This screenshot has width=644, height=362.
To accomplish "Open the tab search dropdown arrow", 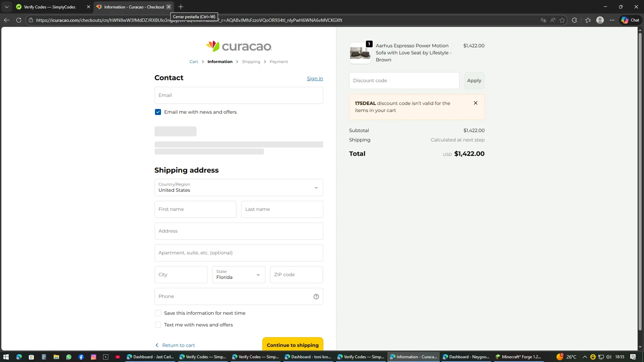I will pyautogui.click(x=6, y=7).
